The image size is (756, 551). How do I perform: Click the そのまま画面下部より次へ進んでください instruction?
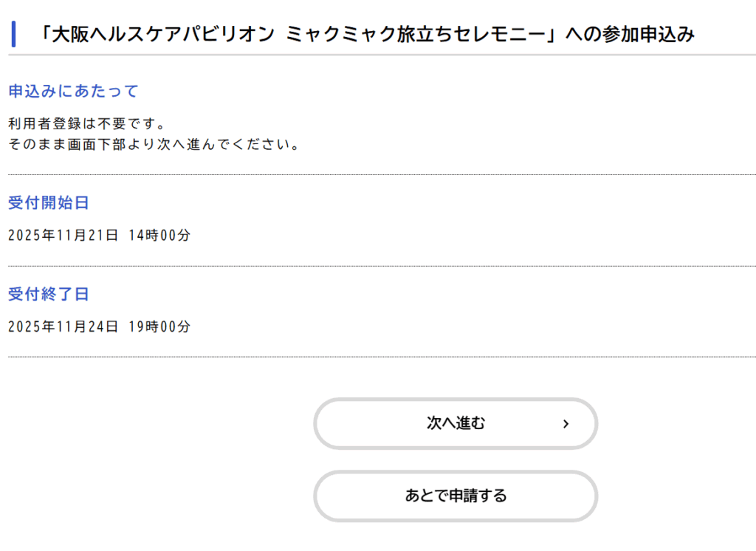click(154, 144)
